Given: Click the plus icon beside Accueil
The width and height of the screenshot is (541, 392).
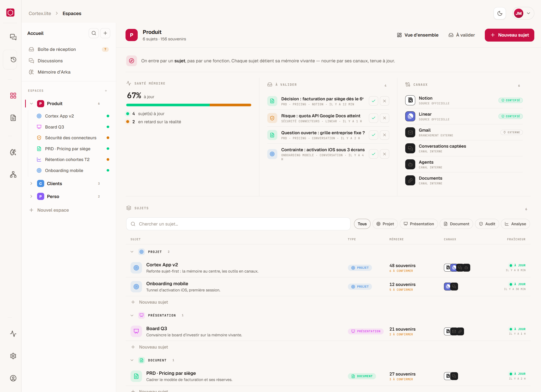Looking at the screenshot, I should [x=105, y=33].
